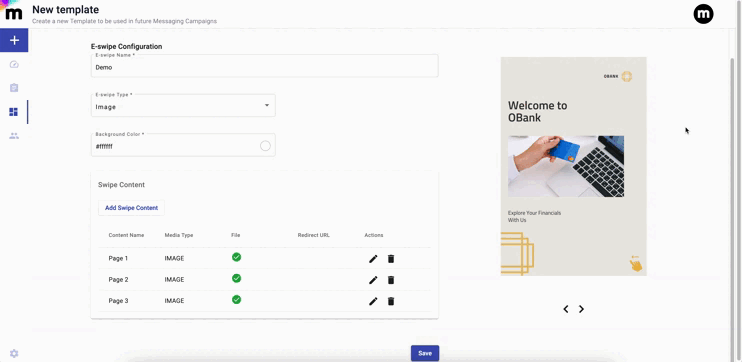Click Page 1 green file checkmark

pyautogui.click(x=237, y=257)
